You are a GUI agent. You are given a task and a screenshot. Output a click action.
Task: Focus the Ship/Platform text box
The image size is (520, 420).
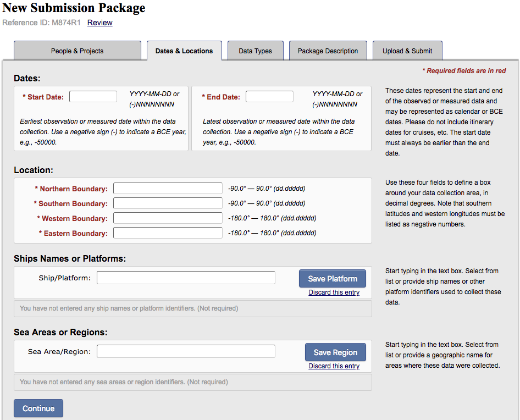[x=186, y=278]
